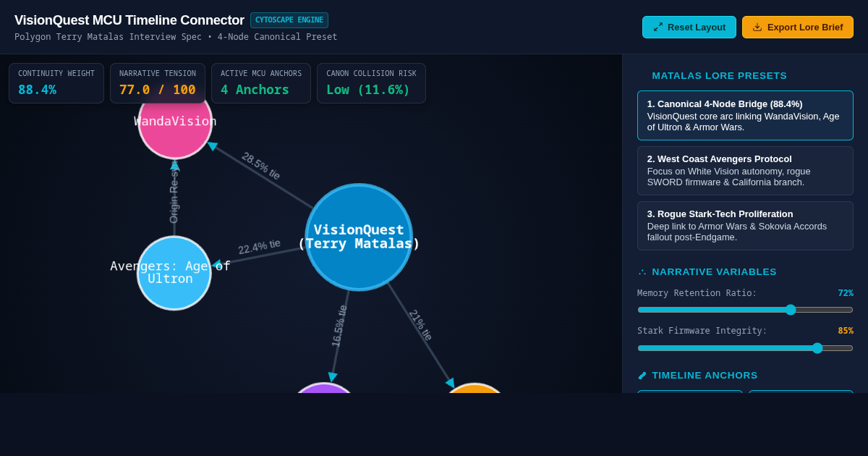Select the Rogue Stark-Tech Proliferation preset
This screenshot has width=868, height=456.
pos(745,226)
